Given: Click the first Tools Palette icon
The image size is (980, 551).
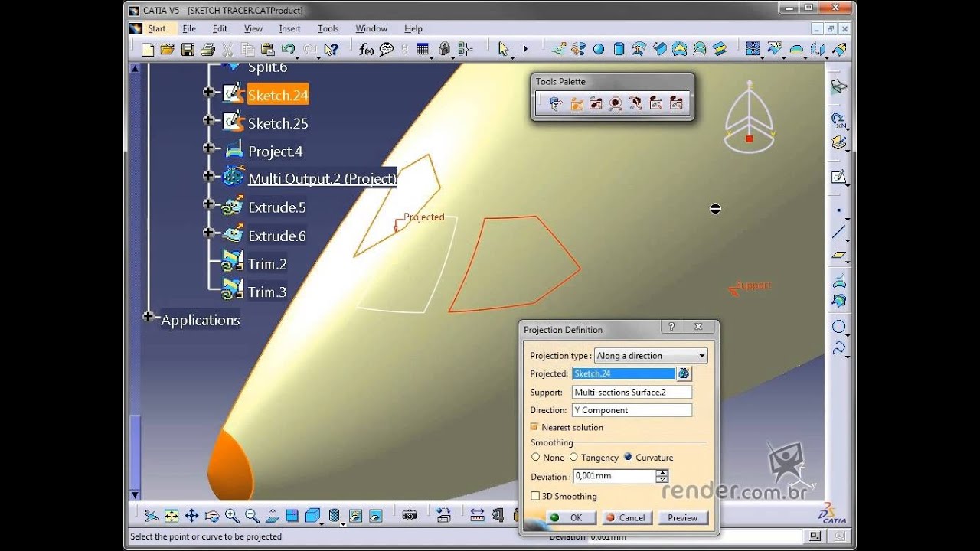Looking at the screenshot, I should [556, 103].
